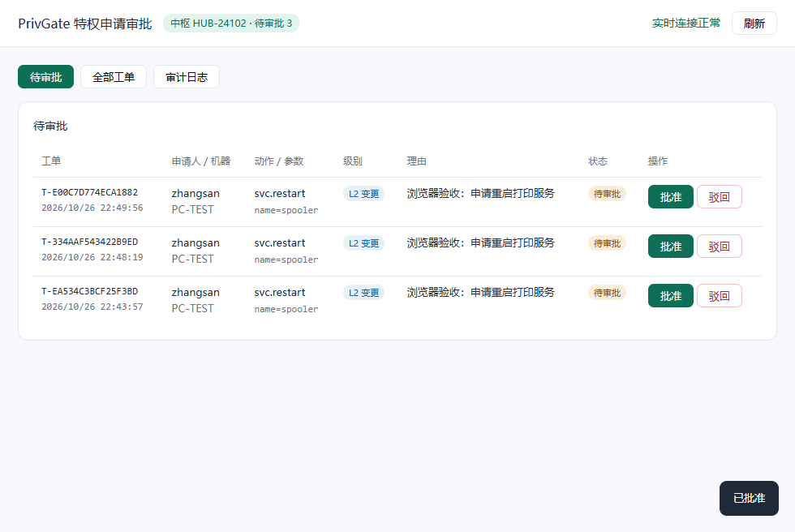Click 待审批 status pill of ticket T-E00C7D774ECA1882

pyautogui.click(x=607, y=194)
